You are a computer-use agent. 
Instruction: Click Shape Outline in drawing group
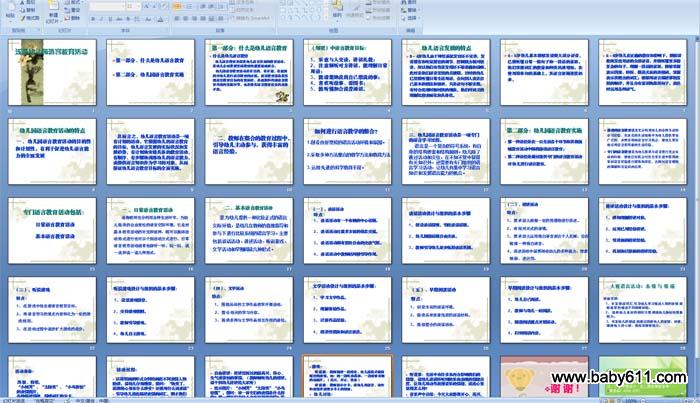(378, 10)
